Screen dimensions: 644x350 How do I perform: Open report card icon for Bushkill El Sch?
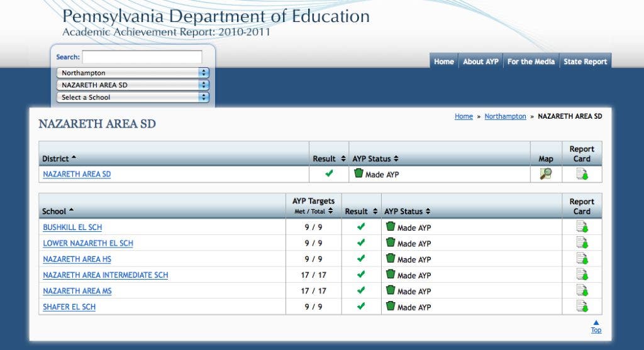click(582, 227)
